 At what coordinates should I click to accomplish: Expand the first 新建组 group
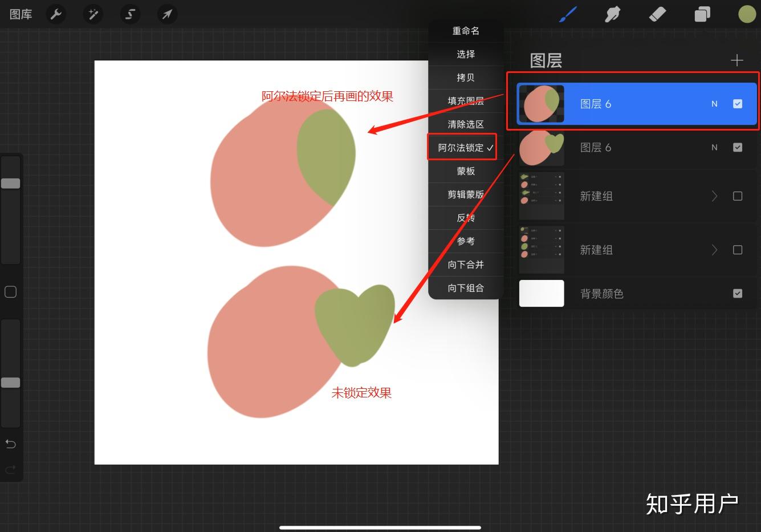coord(714,196)
